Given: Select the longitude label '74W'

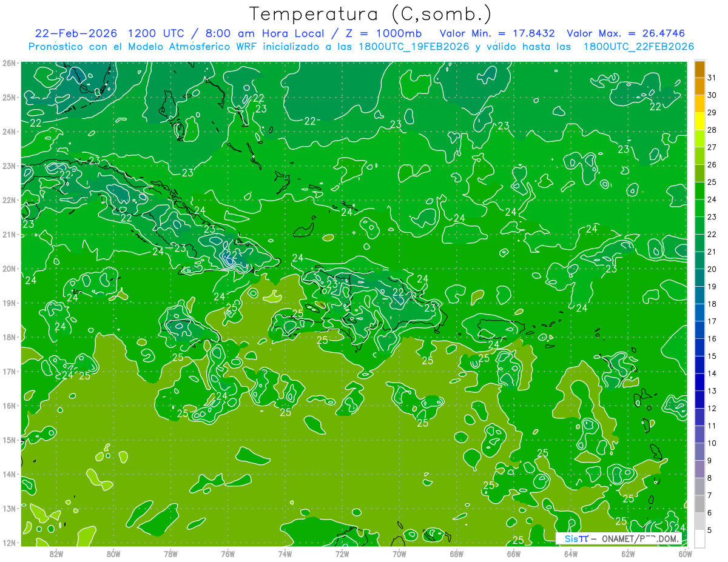Looking at the screenshot, I should pyautogui.click(x=285, y=554).
